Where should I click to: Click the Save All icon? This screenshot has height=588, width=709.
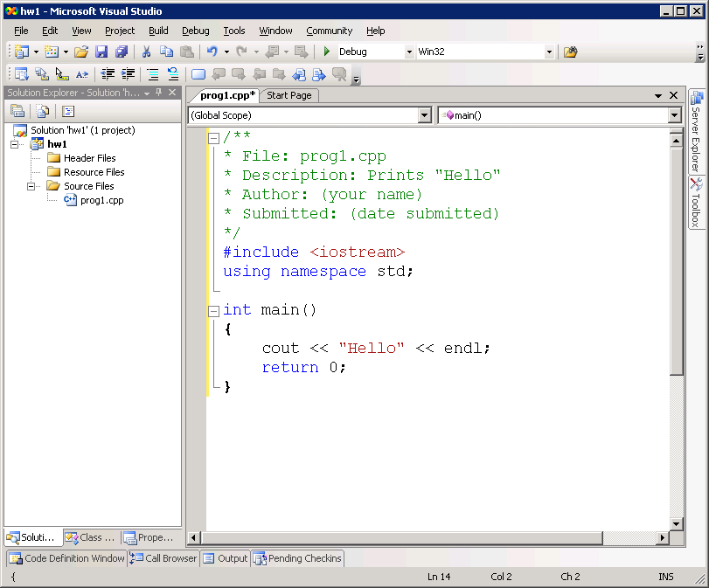[x=122, y=52]
